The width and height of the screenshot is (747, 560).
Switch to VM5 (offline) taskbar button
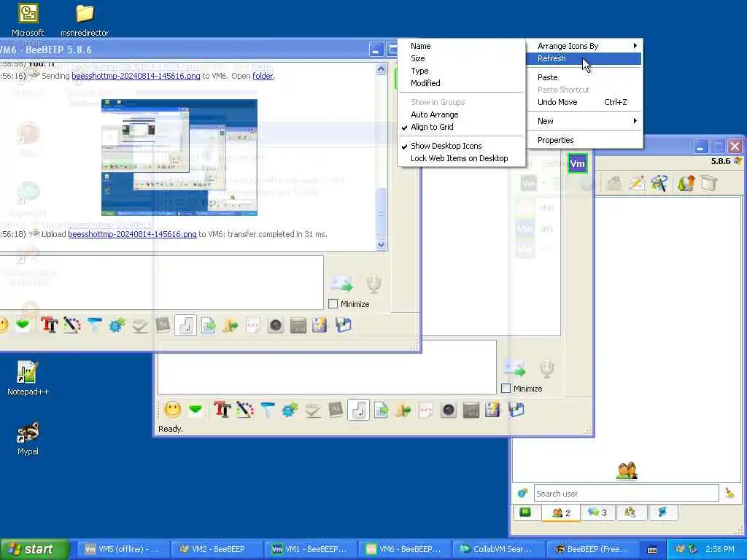pyautogui.click(x=123, y=549)
